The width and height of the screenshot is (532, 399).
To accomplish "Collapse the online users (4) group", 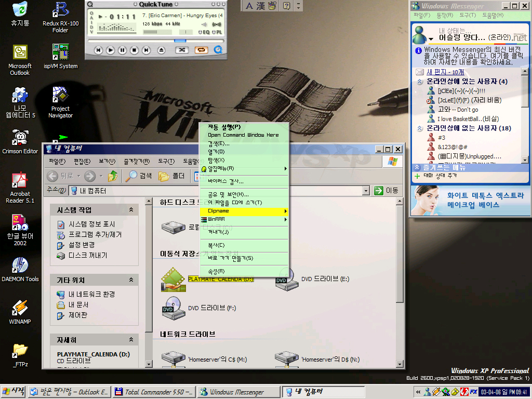I will 420,82.
